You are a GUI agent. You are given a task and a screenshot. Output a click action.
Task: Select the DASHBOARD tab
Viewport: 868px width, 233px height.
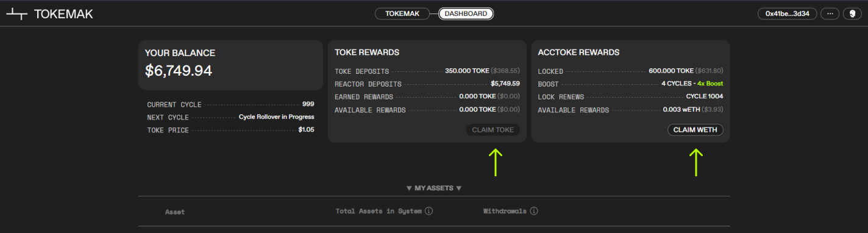click(466, 13)
